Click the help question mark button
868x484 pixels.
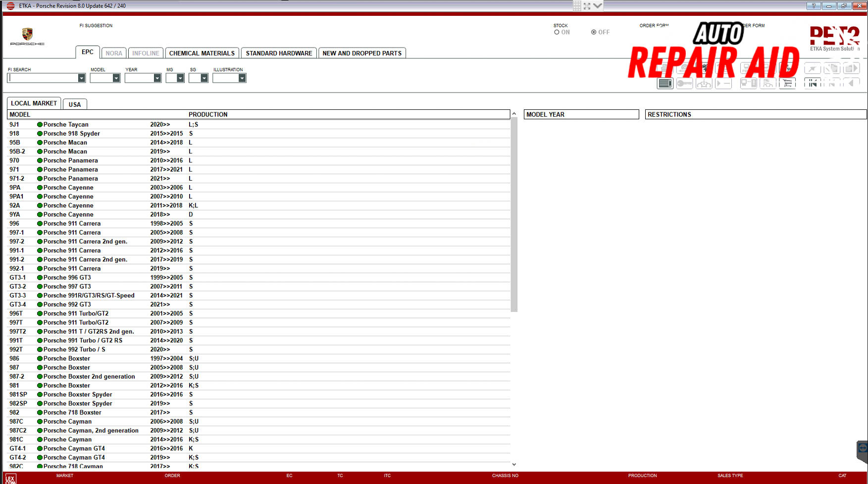[813, 6]
